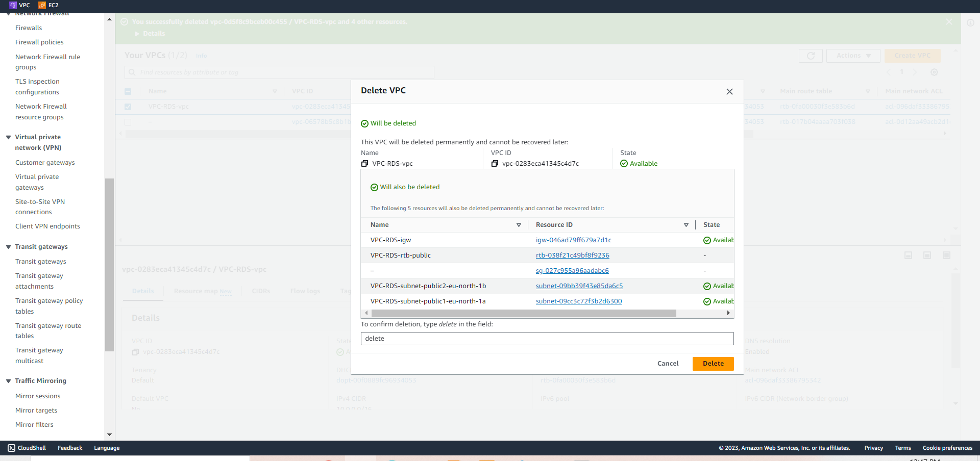Open Firewall policies in sidebar
This screenshot has height=461, width=980.
coord(39,42)
